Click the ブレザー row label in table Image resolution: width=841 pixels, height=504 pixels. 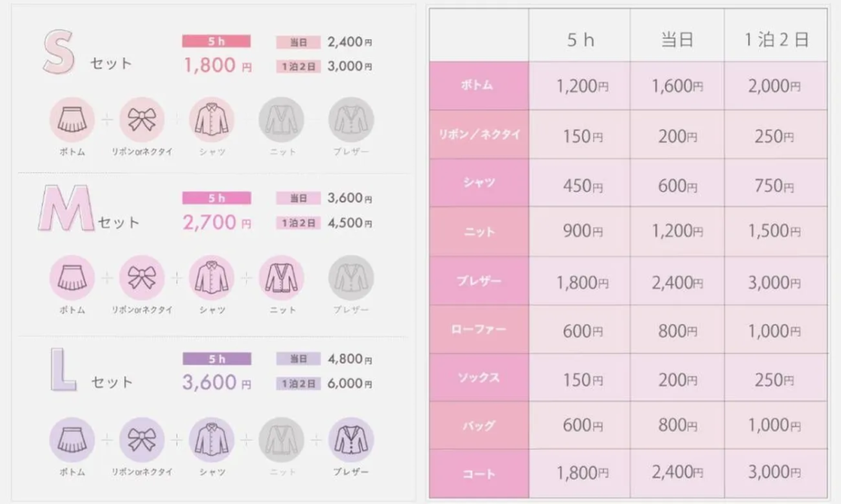coord(479,281)
